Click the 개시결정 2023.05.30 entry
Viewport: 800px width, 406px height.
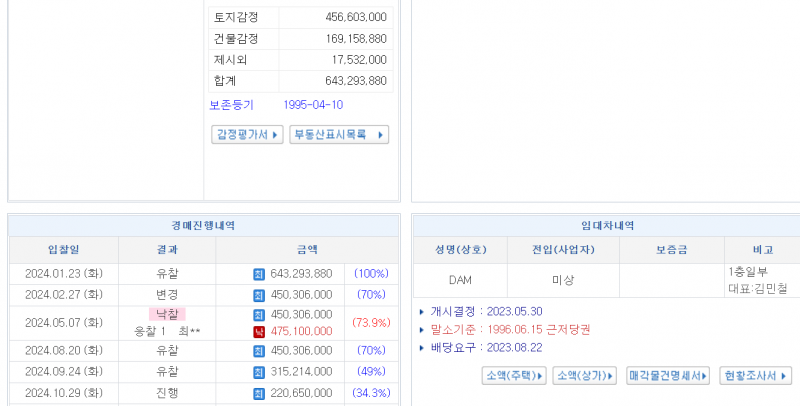(x=489, y=312)
